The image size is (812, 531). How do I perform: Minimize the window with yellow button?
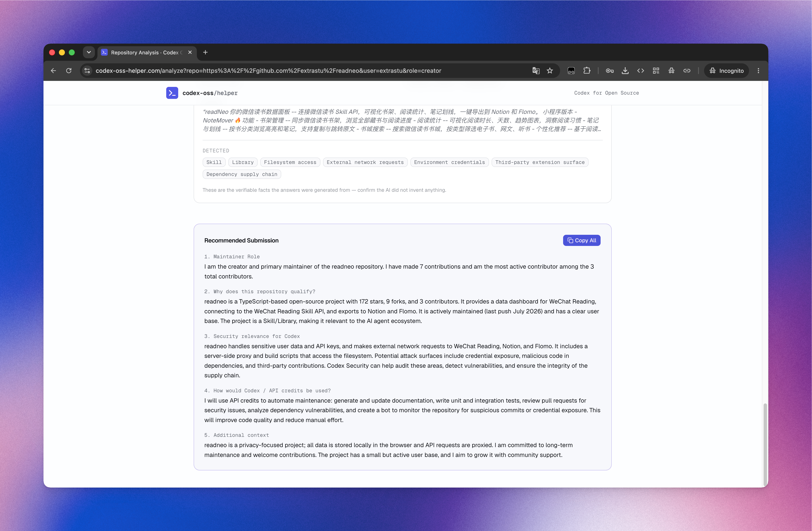pyautogui.click(x=62, y=52)
